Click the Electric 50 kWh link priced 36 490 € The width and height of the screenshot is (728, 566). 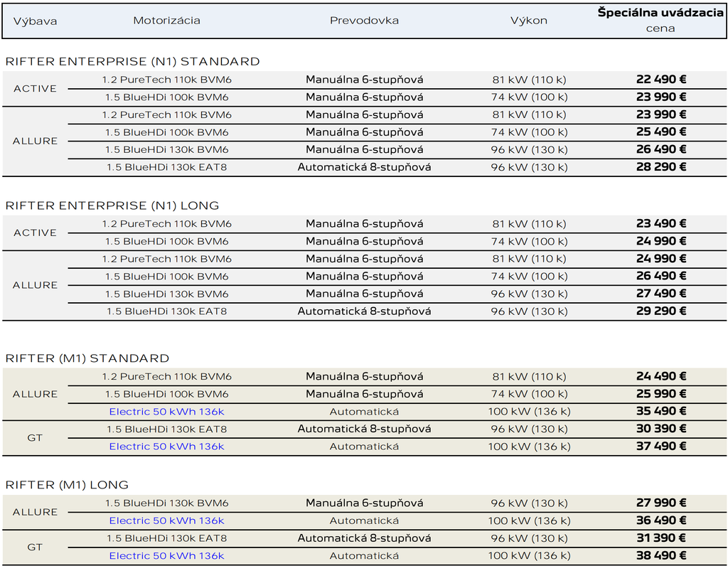[166, 520]
